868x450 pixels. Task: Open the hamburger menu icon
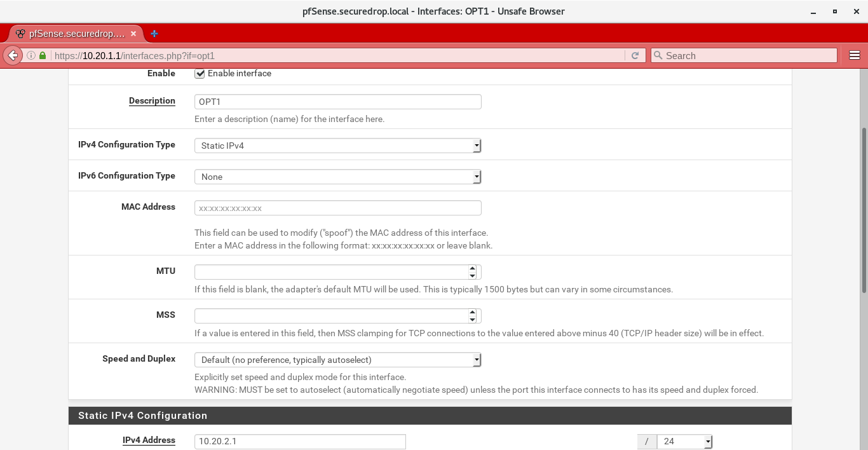click(855, 55)
